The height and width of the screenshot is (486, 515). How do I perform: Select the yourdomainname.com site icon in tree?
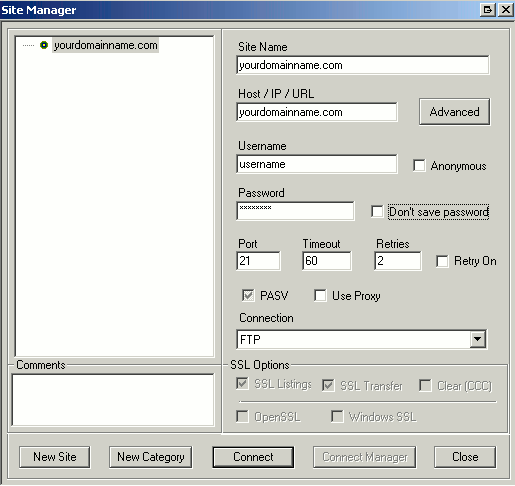44,45
